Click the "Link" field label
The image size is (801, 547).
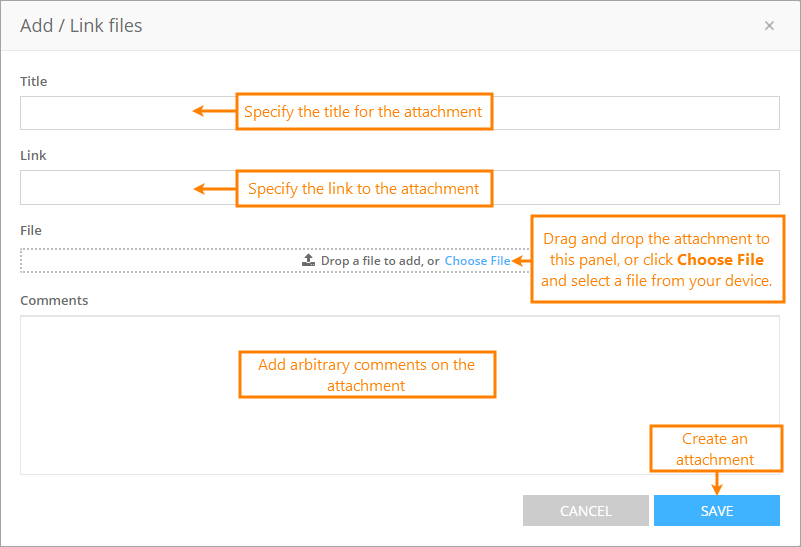[x=33, y=155]
